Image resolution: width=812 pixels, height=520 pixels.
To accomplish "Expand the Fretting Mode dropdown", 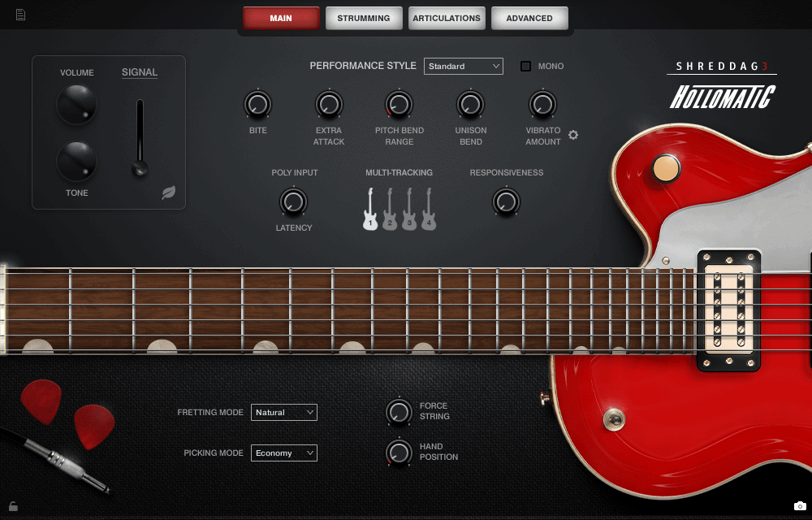I will click(283, 413).
